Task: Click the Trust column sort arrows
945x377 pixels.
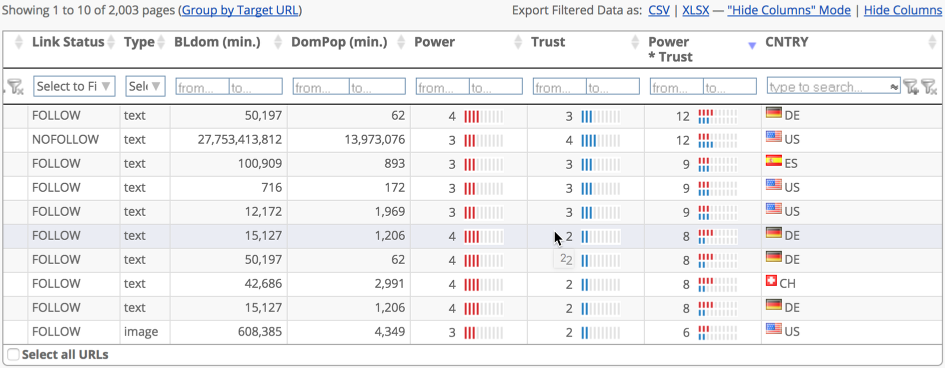Action: (x=635, y=42)
